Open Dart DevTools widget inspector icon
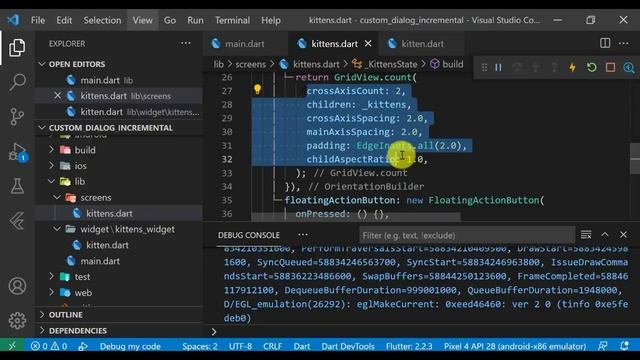 pos(629,67)
